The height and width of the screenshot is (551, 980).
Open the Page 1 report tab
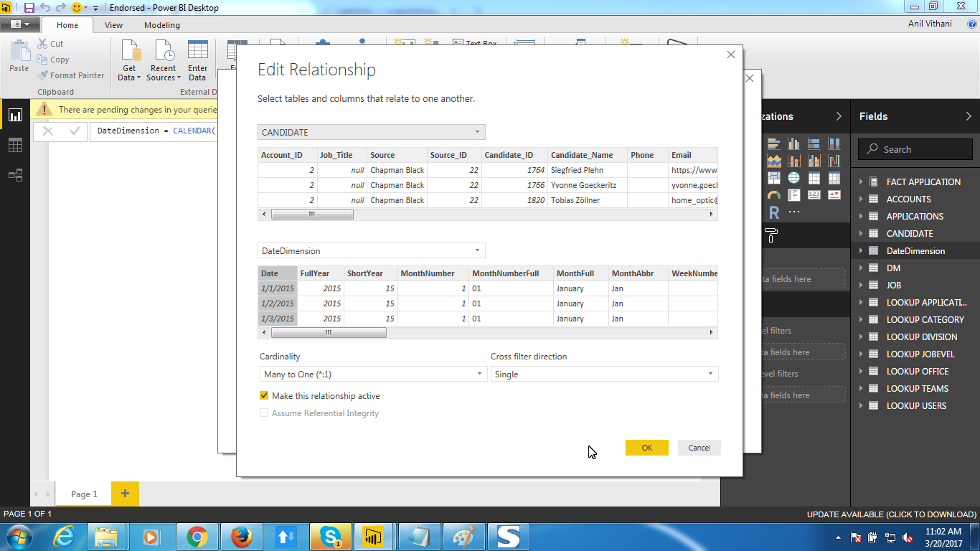click(x=84, y=494)
